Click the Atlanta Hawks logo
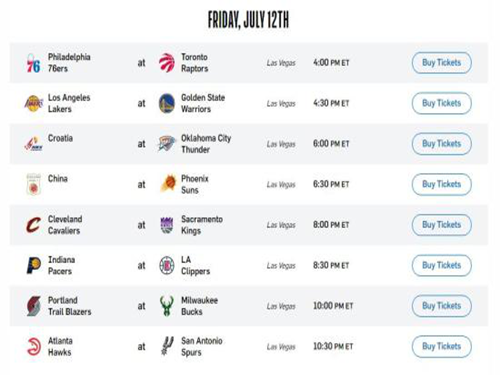This screenshot has height=375, width=500. point(34,346)
